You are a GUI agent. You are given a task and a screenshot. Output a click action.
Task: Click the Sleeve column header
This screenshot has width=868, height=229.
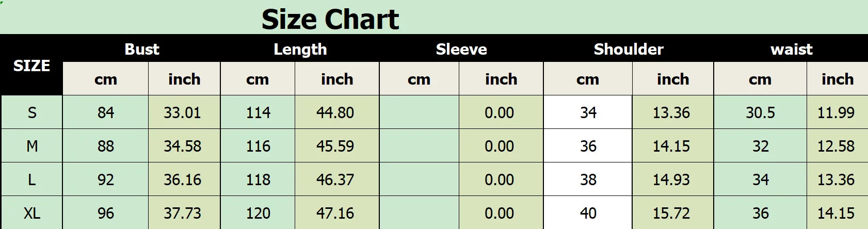pos(461,49)
